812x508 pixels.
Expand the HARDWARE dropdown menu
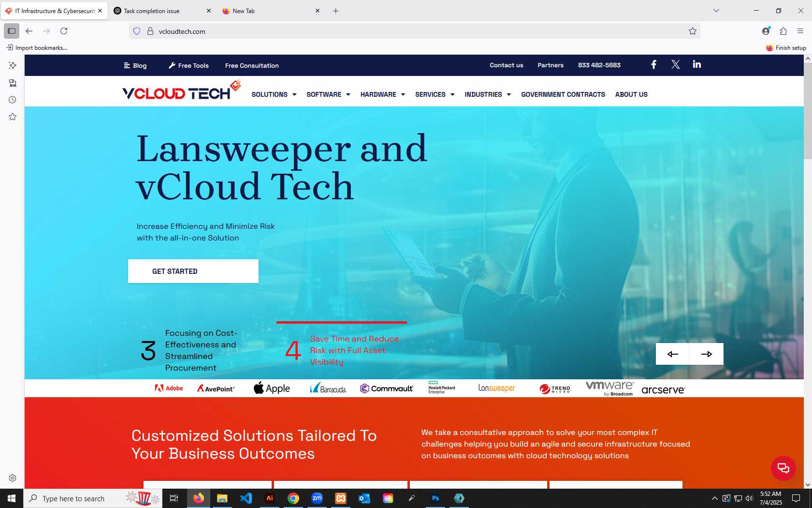click(382, 94)
